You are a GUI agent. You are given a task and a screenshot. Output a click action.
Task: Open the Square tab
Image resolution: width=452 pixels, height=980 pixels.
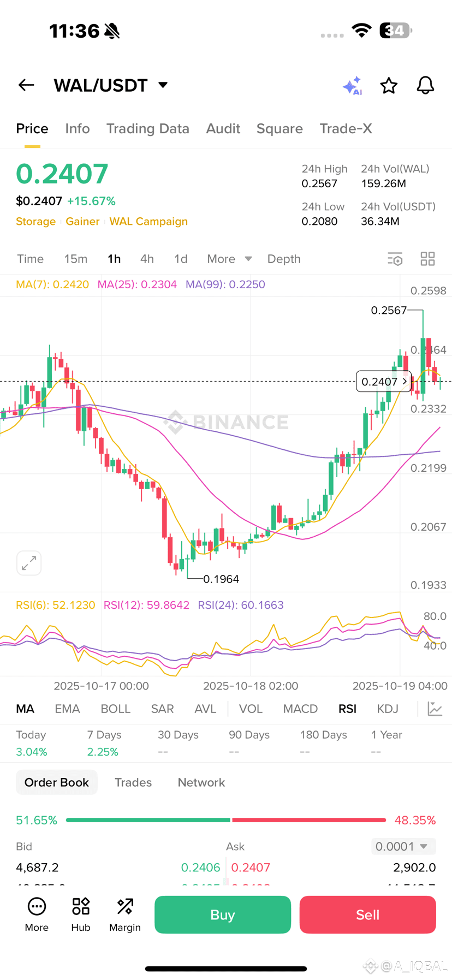pos(279,129)
